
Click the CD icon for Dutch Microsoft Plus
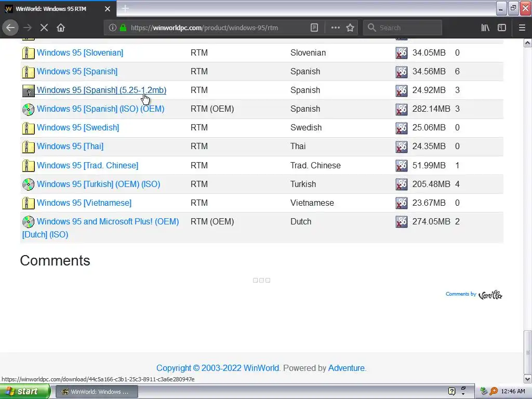point(28,221)
